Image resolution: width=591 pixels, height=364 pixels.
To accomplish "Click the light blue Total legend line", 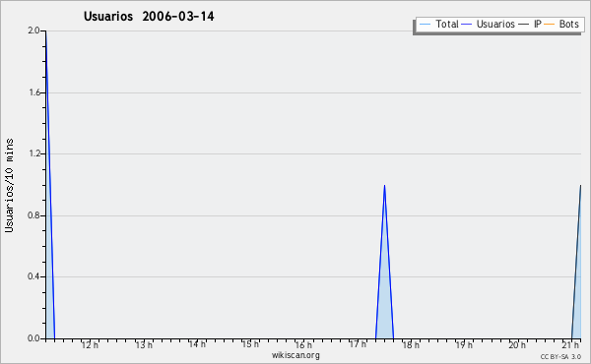I will [425, 25].
